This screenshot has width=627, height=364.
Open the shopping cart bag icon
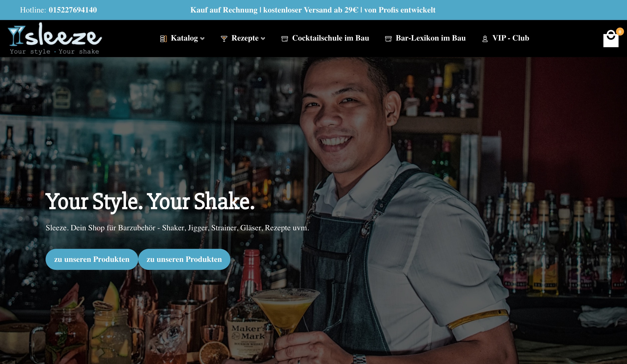point(611,39)
